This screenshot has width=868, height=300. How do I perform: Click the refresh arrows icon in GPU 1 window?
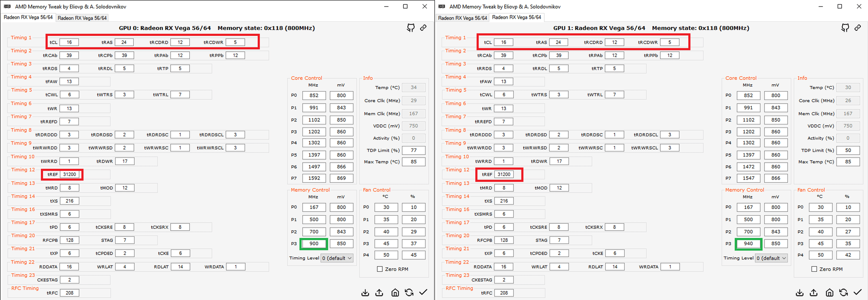(844, 292)
